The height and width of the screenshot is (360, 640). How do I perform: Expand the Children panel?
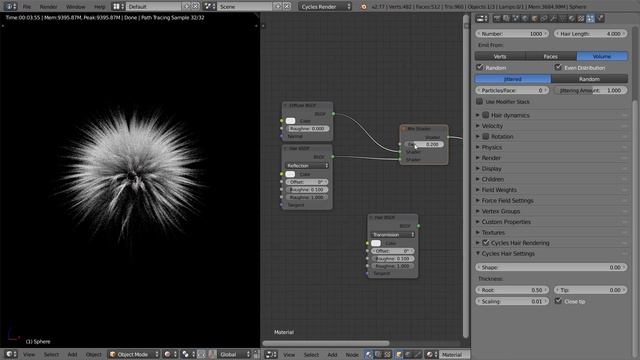click(x=492, y=179)
